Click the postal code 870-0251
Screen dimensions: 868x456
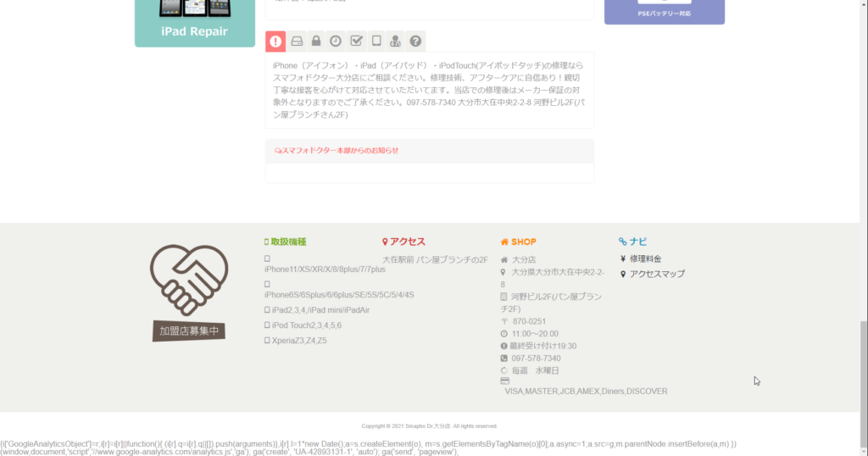click(529, 321)
